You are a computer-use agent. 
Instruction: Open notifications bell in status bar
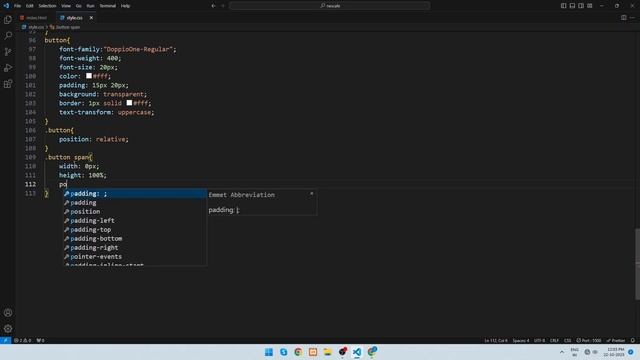coord(633,340)
